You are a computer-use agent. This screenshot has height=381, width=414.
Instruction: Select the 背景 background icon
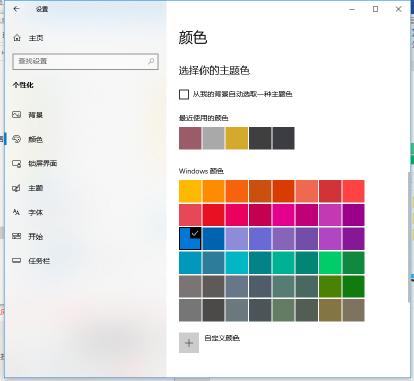[16, 115]
